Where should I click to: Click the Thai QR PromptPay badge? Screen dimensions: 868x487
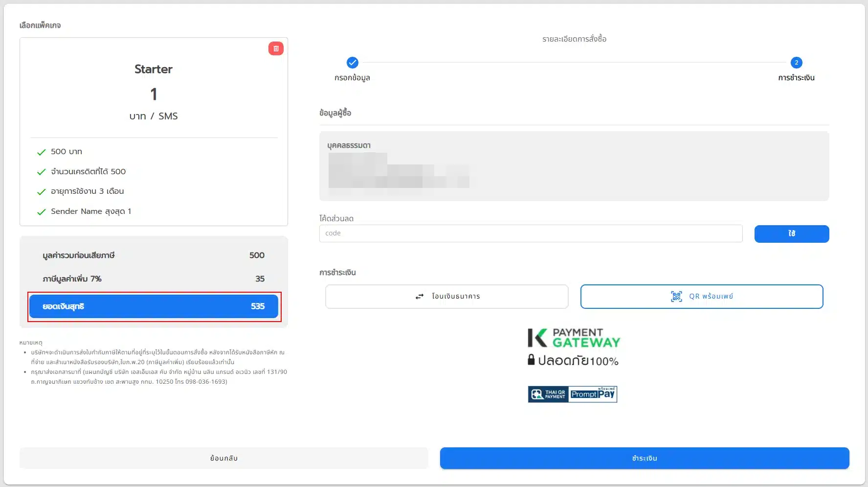point(572,394)
